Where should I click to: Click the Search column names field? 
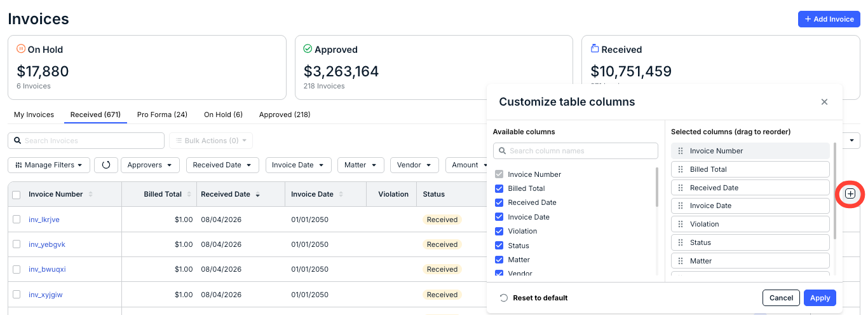pyautogui.click(x=576, y=151)
